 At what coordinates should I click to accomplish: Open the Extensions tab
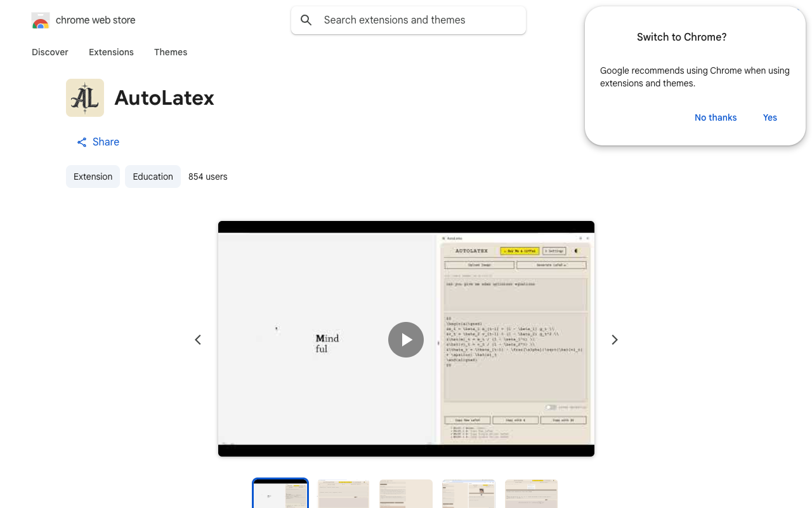point(111,52)
